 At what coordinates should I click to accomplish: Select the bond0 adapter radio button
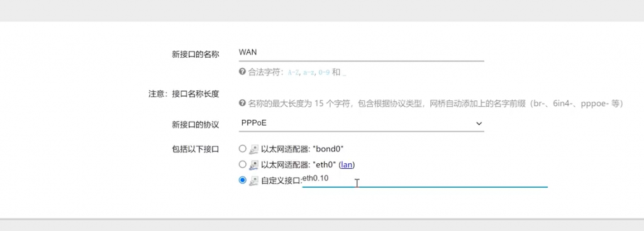(x=242, y=148)
